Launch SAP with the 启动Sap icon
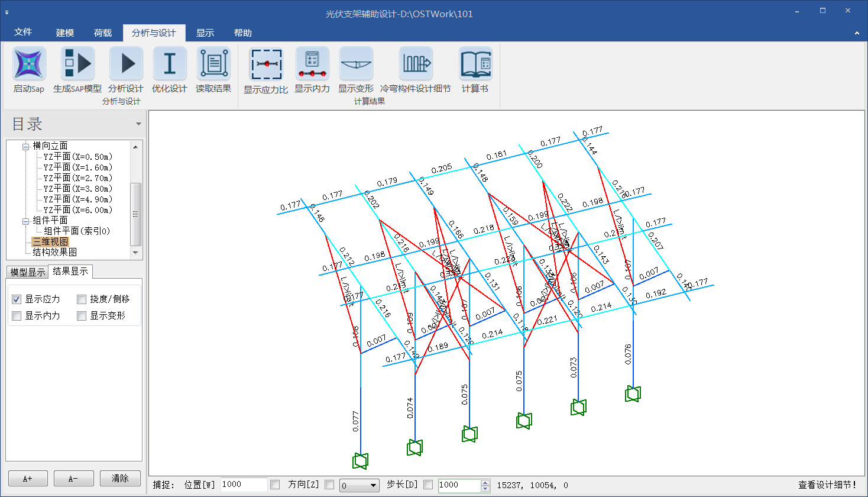 (x=29, y=64)
